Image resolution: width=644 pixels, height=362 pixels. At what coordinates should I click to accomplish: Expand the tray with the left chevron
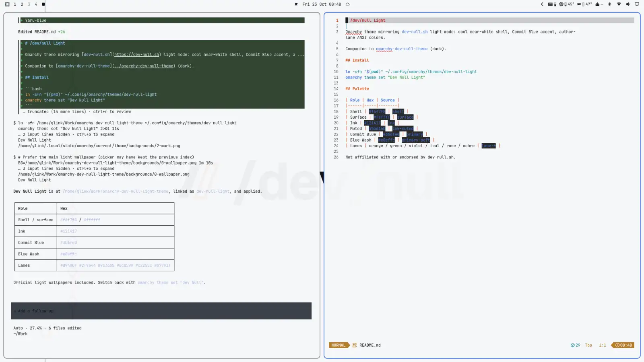point(542,4)
